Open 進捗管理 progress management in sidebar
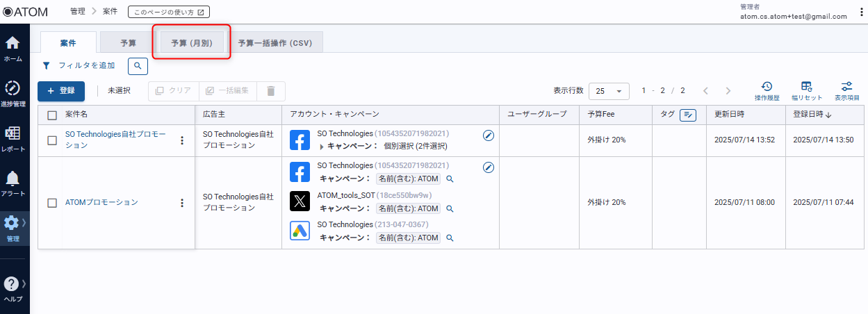 coord(13,92)
